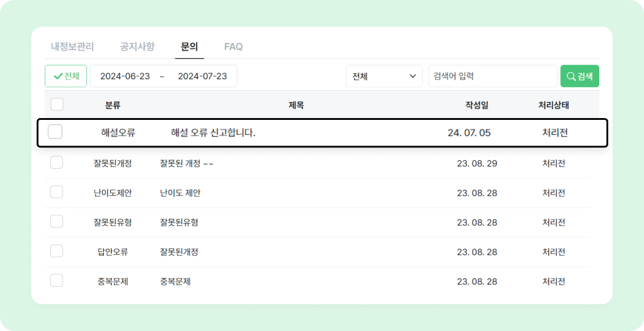Image resolution: width=644 pixels, height=331 pixels.
Task: Click the magnifier icon in search button
Action: tap(571, 76)
